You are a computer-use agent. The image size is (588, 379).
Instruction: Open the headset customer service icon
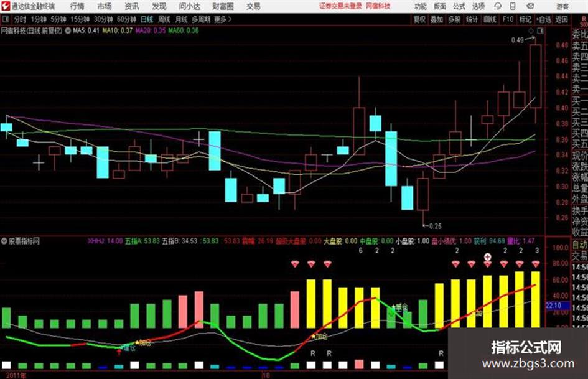tap(498, 6)
